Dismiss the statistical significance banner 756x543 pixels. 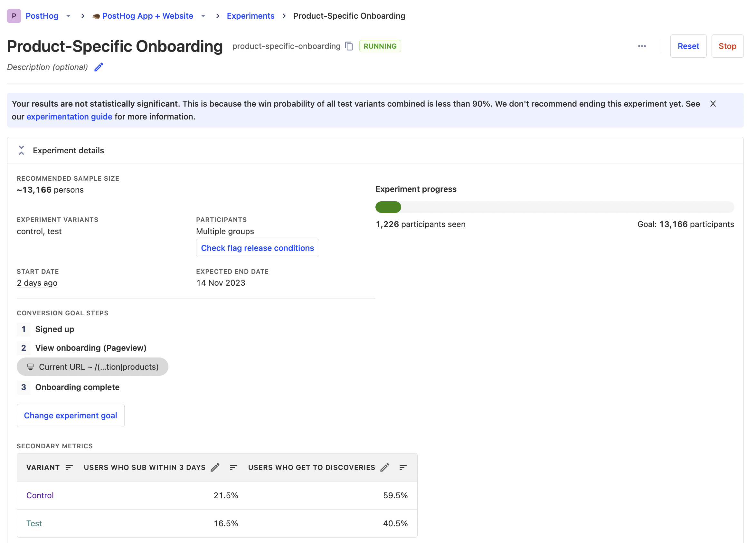(713, 104)
